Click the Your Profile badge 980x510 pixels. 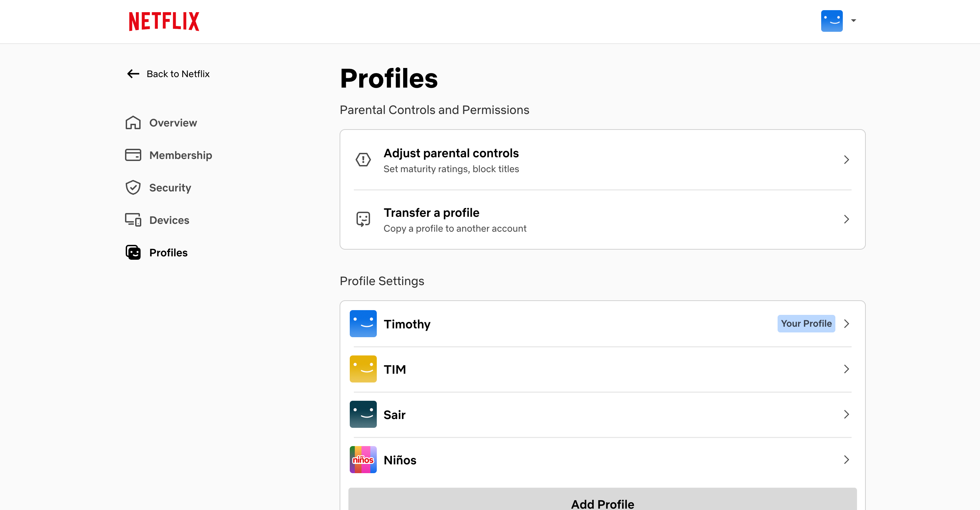pyautogui.click(x=806, y=324)
